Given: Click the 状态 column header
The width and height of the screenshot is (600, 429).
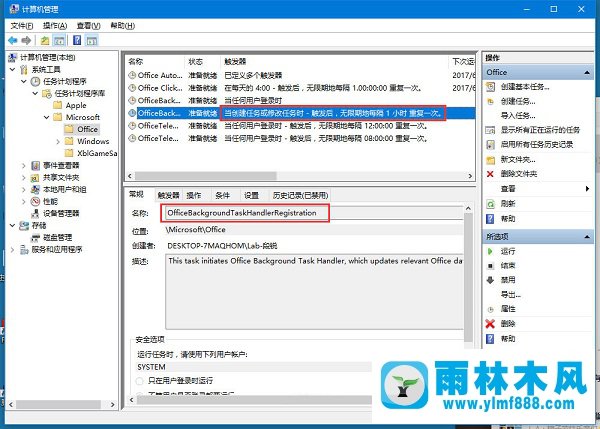Looking at the screenshot, I should tap(203, 62).
